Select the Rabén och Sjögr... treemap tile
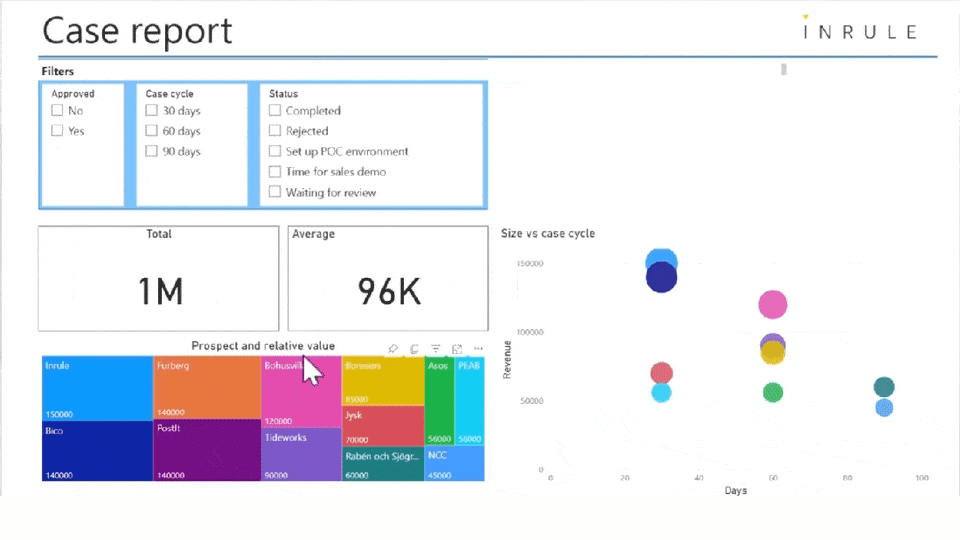This screenshot has height=540, width=960. [383, 464]
